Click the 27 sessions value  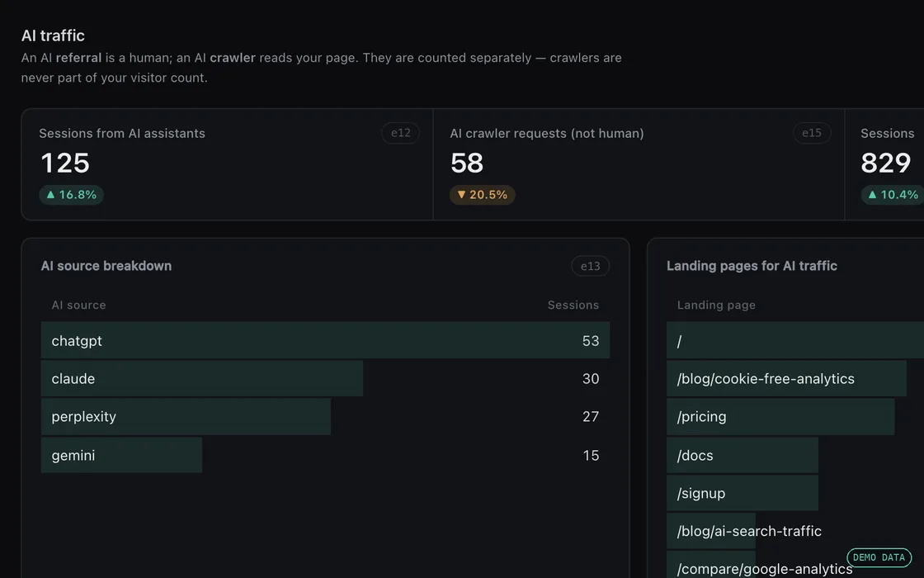click(x=591, y=416)
